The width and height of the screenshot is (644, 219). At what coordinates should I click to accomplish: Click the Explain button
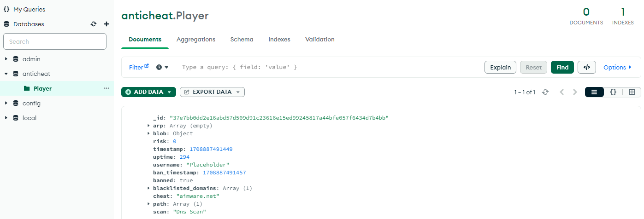[500, 67]
